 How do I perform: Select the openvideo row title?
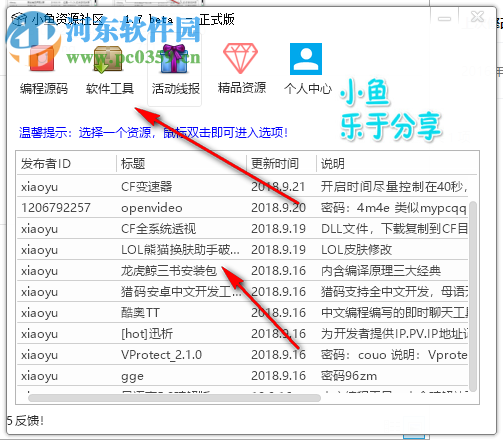(x=152, y=208)
